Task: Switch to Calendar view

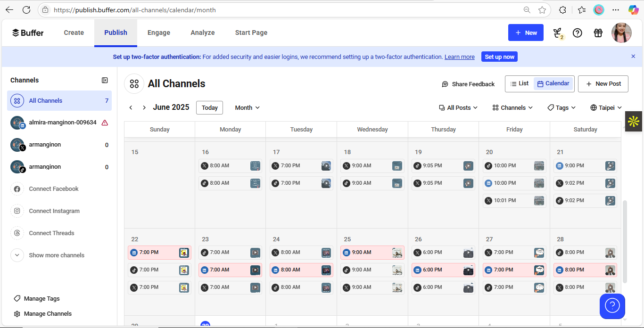Action: click(553, 83)
